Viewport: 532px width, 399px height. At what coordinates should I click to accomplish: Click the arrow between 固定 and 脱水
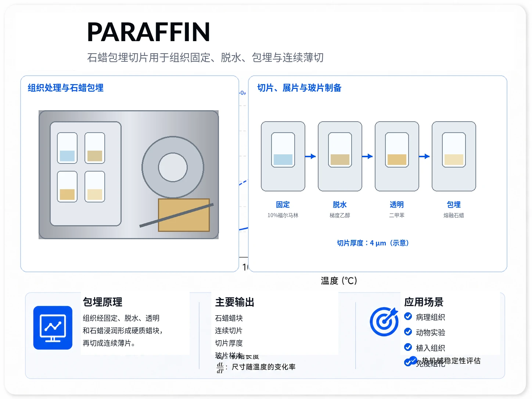pyautogui.click(x=310, y=157)
